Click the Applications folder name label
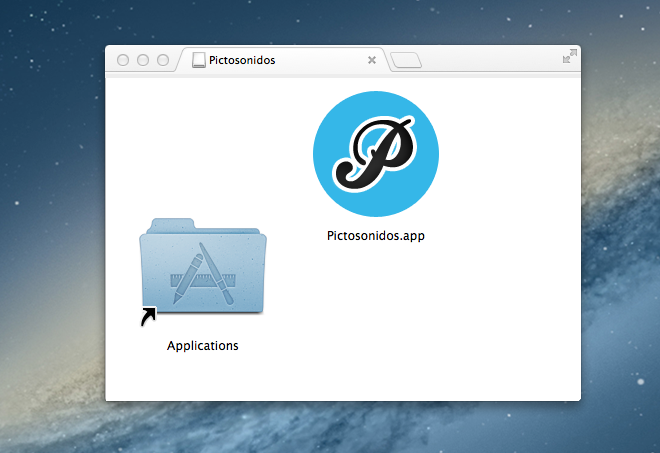 pyautogui.click(x=202, y=346)
